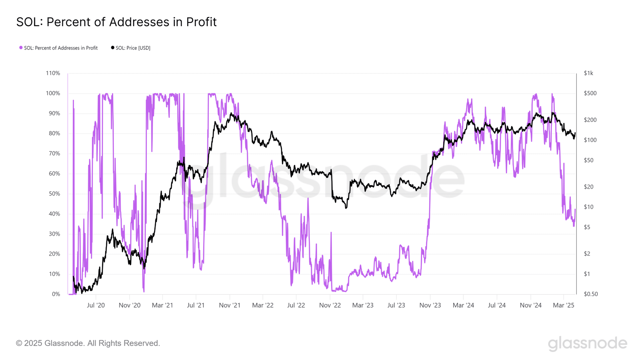
Task: Click the '© 2025 Glassnode. All Rights Reserved.' text
Action: tap(88, 343)
